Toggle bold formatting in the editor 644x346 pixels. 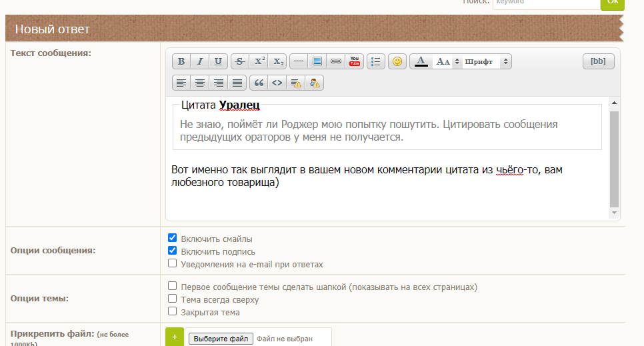pyautogui.click(x=181, y=61)
